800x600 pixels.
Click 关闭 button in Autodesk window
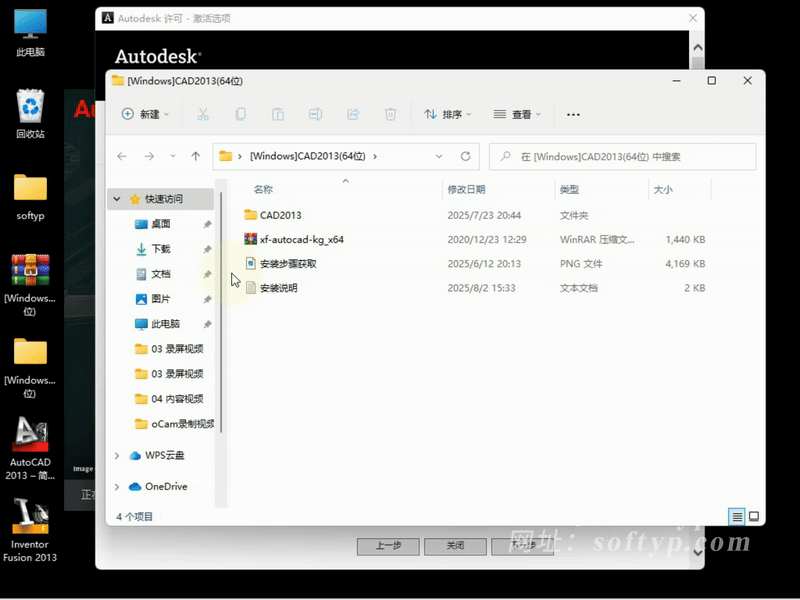pos(455,546)
